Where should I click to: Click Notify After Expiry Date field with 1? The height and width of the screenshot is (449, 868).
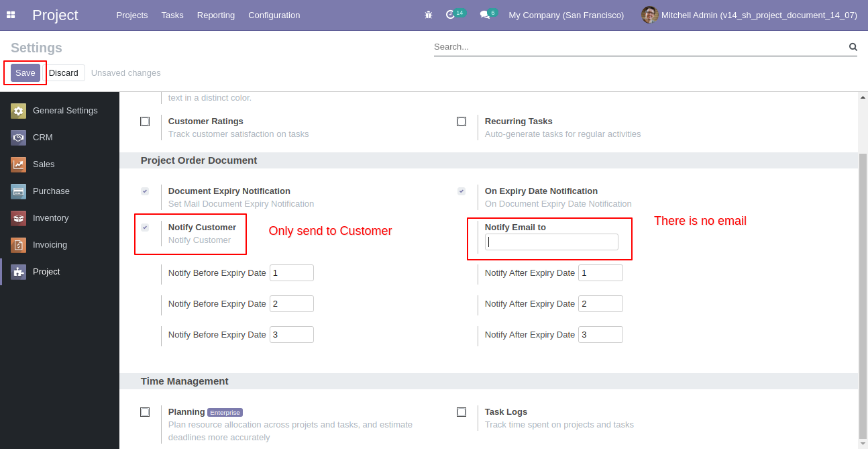pos(601,273)
